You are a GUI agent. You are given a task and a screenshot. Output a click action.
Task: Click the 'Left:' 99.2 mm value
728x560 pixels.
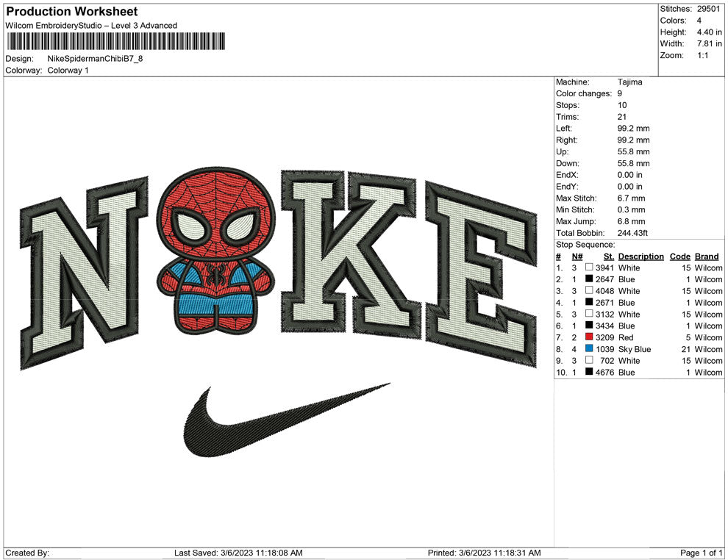(x=633, y=128)
